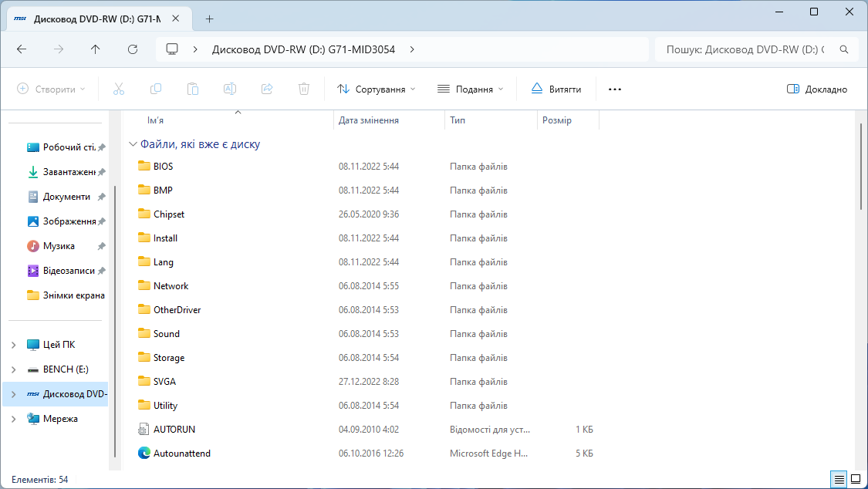The height and width of the screenshot is (489, 868).
Task: Select the Autounattend Edge file icon
Action: [144, 453]
